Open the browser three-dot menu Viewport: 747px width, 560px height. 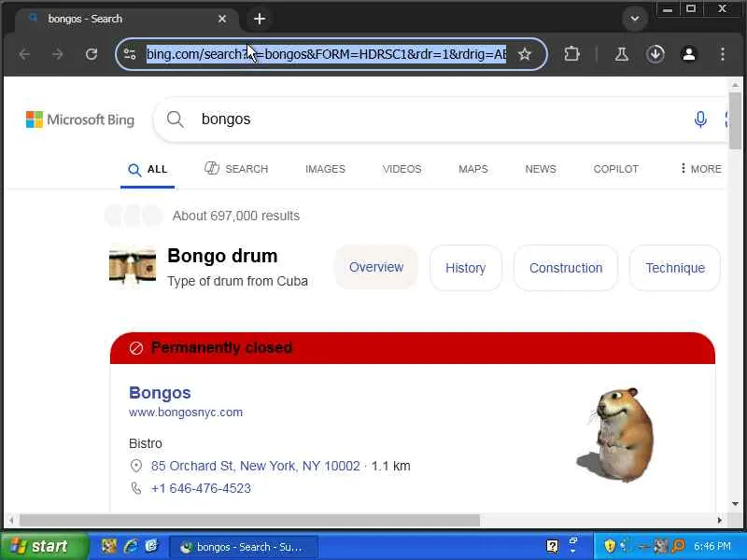[x=723, y=54]
